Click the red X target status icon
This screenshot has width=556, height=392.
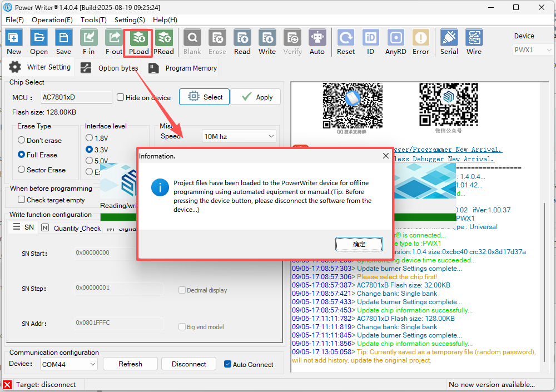click(x=7, y=385)
